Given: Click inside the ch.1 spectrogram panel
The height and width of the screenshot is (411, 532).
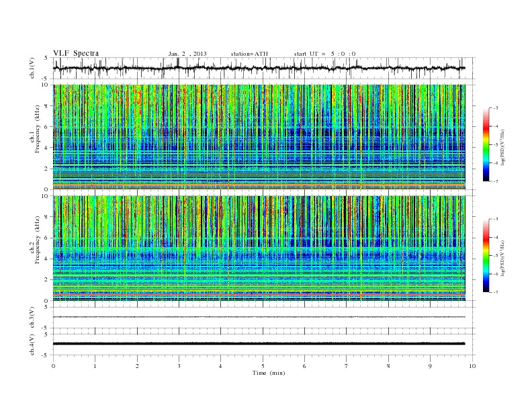Looking at the screenshot, I should [x=259, y=137].
